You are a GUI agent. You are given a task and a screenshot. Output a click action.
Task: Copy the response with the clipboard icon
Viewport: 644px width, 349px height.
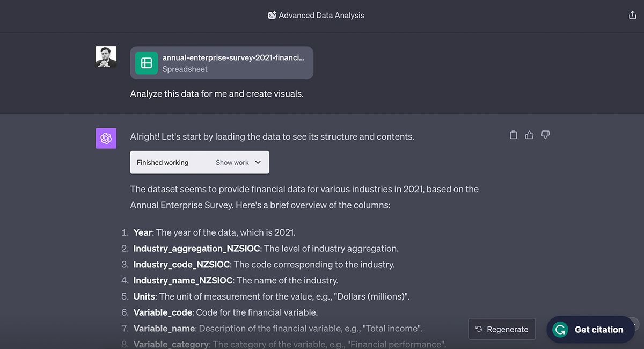(x=513, y=135)
